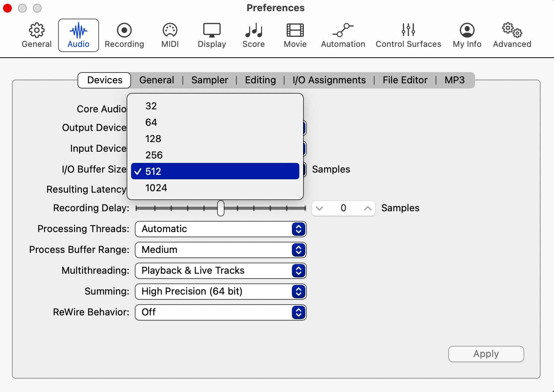Choose 1024 from the buffer size menu
The image size is (554, 392).
coord(156,188)
